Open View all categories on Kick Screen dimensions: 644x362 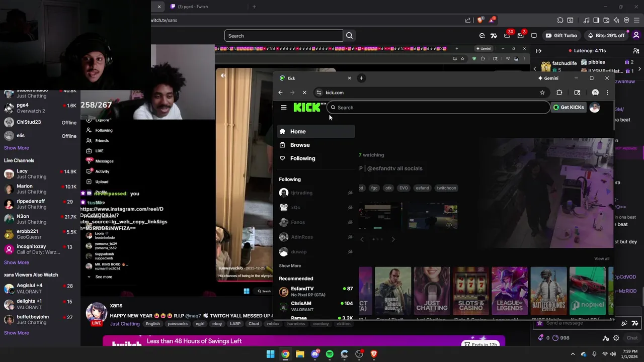click(602, 258)
